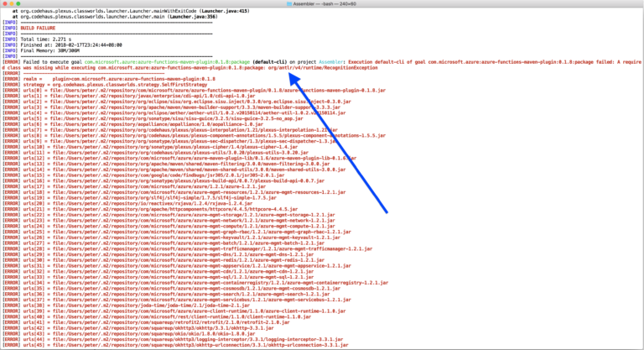The width and height of the screenshot is (644, 350).
Task: Click the urls[4] aether-util jar line
Action: pos(174,113)
